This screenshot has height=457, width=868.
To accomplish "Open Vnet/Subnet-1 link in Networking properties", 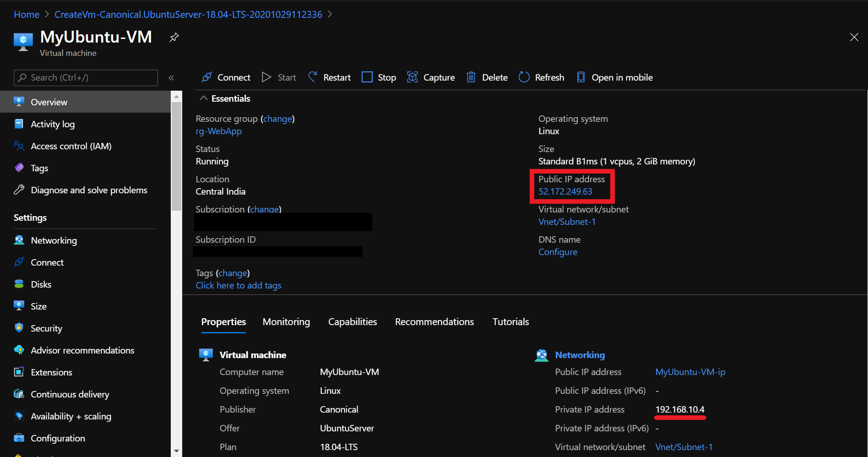I will [x=684, y=447].
